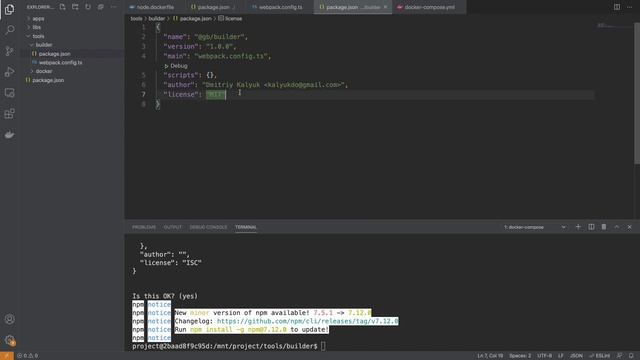This screenshot has height=360, width=640.
Task: Expand the apps folder
Action: click(38, 18)
